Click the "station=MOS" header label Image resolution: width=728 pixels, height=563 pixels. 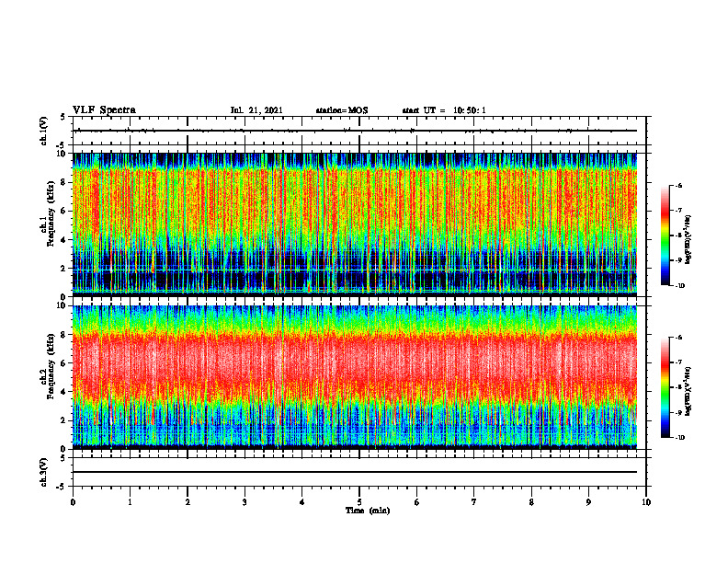342,110
